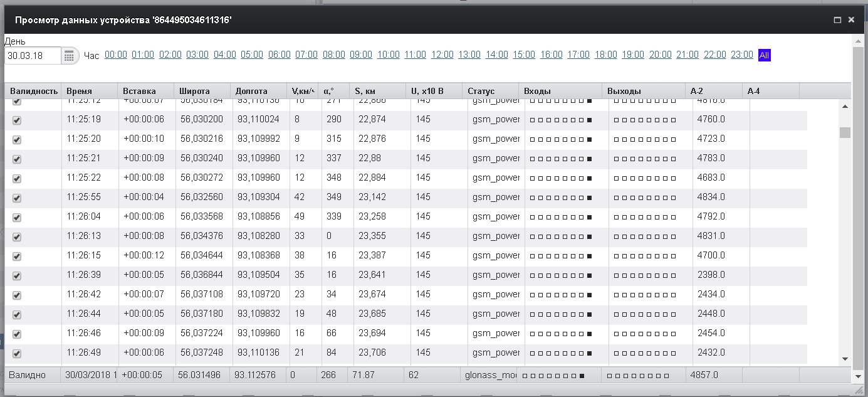This screenshot has height=397, width=868.
Task: Open the calendar date picker icon
Action: [x=70, y=56]
